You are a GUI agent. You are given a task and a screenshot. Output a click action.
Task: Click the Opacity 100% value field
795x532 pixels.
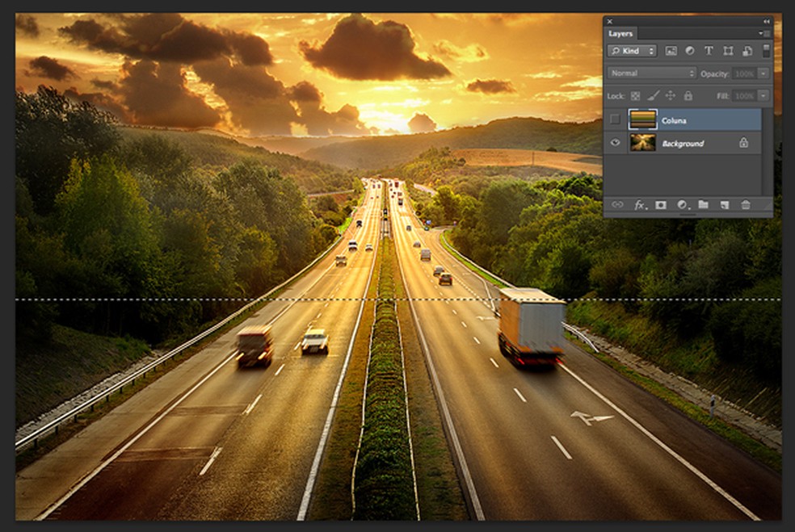[x=744, y=74]
